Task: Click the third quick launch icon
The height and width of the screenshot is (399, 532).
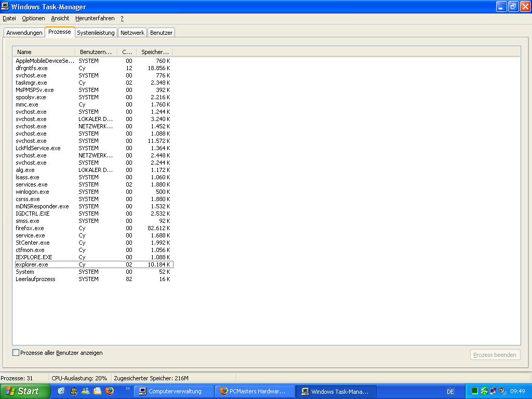Action: [86, 391]
